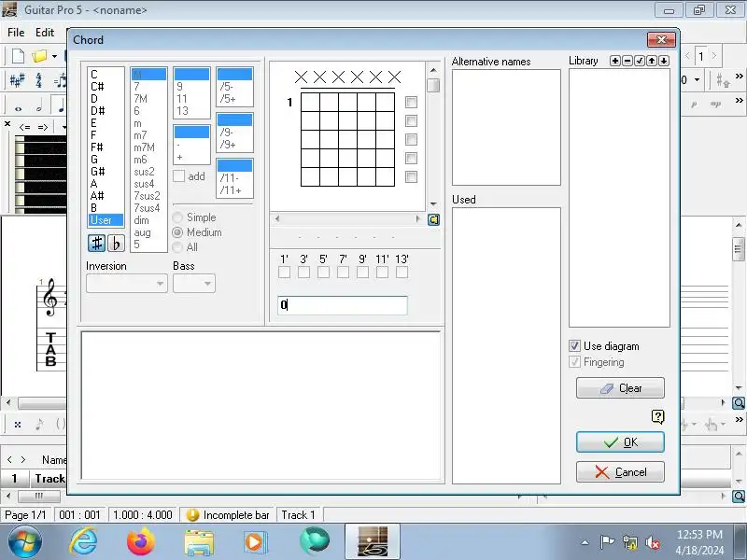Toggle the add checkbox
Viewport: 747px width, 560px height.
[x=178, y=176]
